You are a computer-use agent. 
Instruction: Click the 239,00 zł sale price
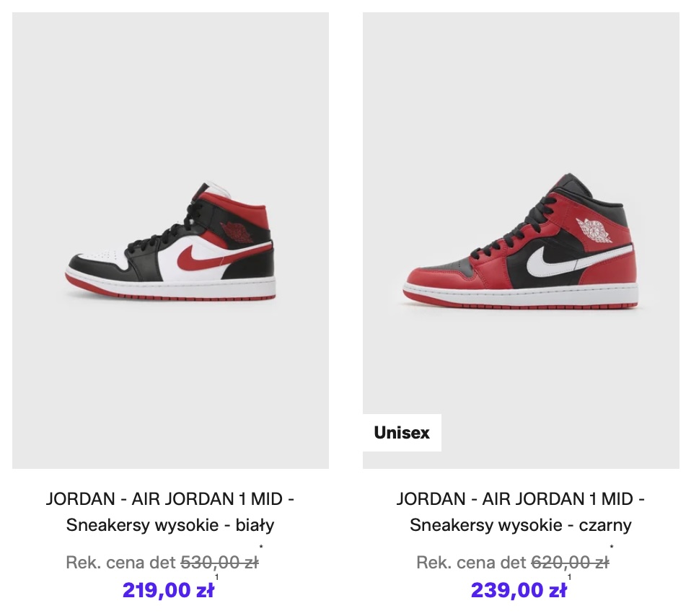(519, 590)
